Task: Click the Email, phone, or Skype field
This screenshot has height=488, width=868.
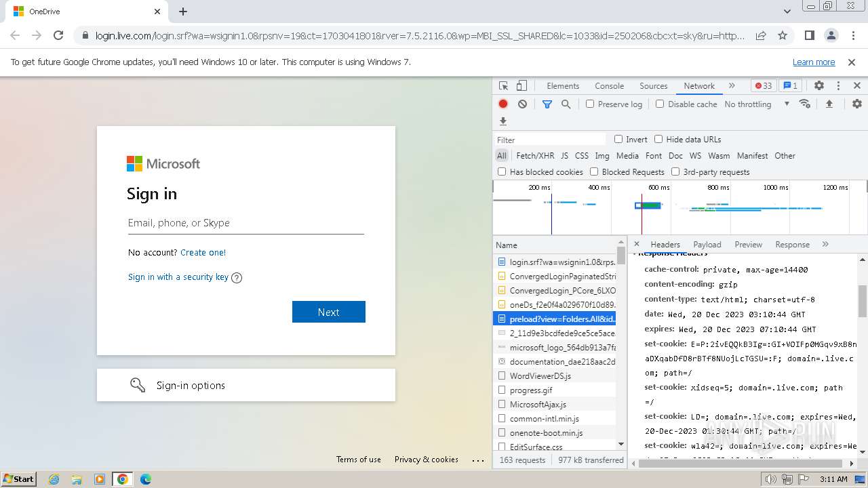Action: pyautogui.click(x=246, y=223)
